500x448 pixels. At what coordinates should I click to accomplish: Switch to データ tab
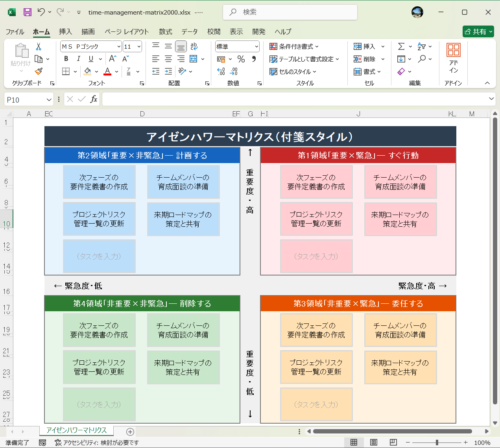tap(189, 31)
